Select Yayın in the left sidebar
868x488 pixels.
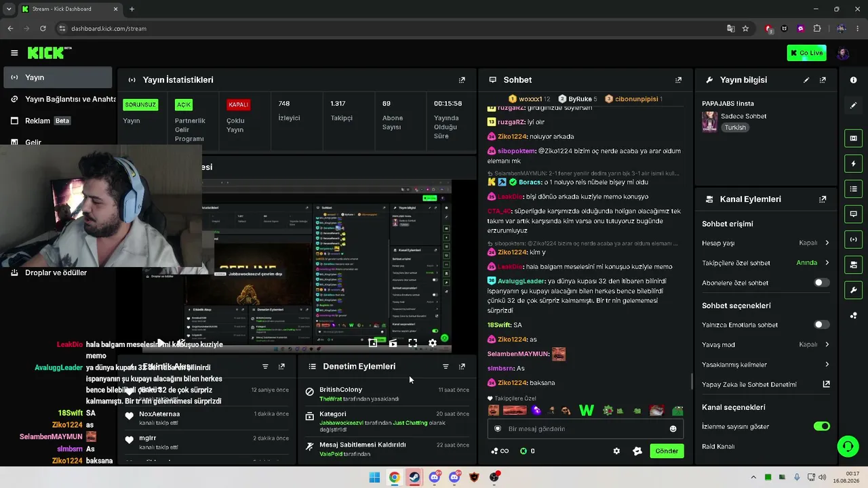(x=58, y=77)
